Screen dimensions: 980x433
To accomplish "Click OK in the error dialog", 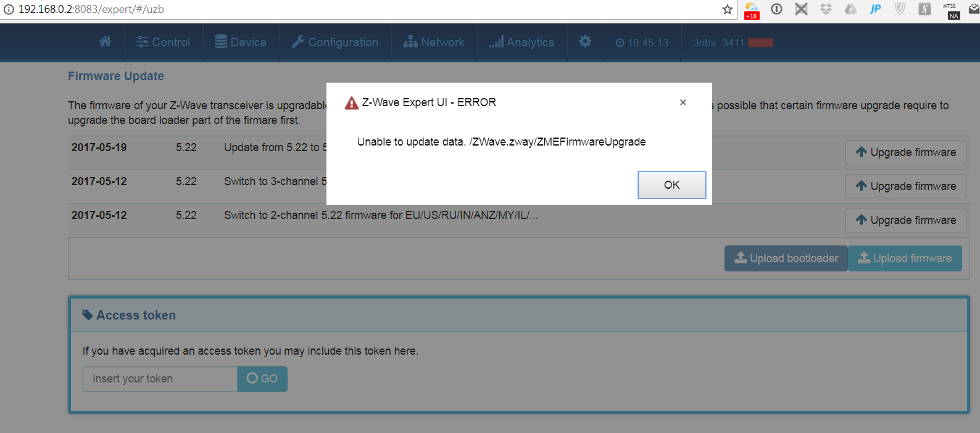I will coord(671,185).
